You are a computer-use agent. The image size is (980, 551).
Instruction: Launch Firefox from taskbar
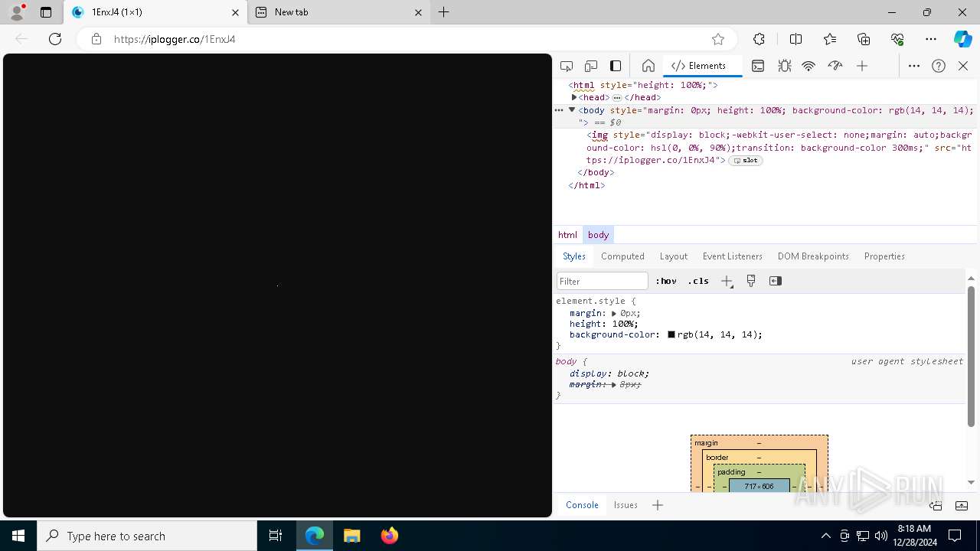click(x=390, y=536)
